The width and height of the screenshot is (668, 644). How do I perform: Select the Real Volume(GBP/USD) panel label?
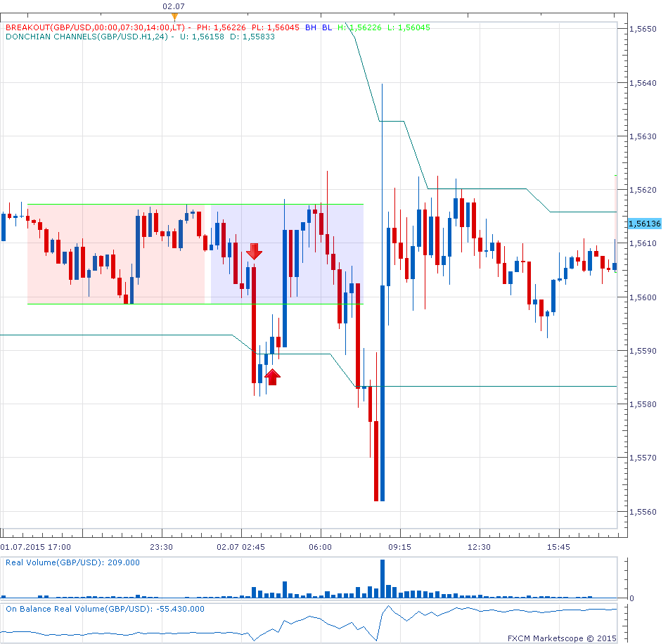coord(56,562)
